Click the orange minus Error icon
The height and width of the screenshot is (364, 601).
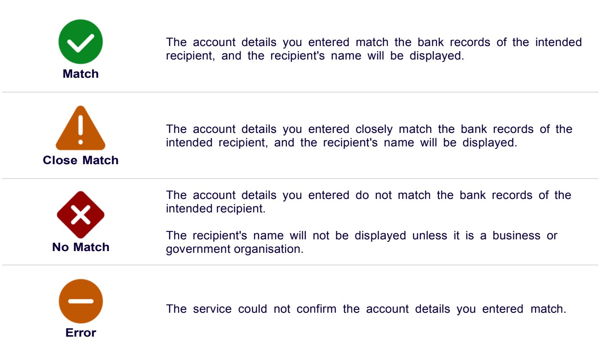pos(80,301)
